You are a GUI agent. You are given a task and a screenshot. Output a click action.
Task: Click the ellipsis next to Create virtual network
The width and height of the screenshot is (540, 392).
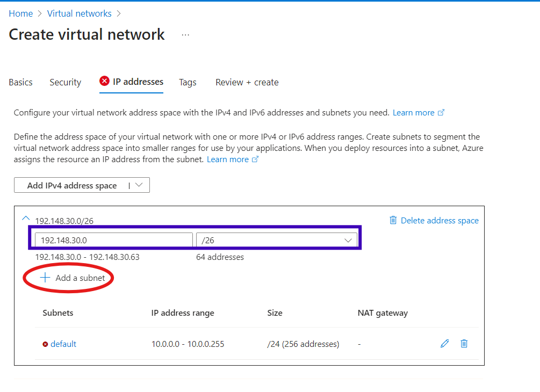(x=185, y=35)
